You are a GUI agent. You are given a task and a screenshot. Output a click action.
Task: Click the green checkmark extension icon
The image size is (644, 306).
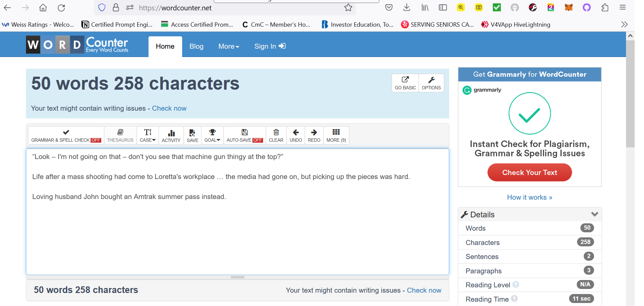(497, 7)
